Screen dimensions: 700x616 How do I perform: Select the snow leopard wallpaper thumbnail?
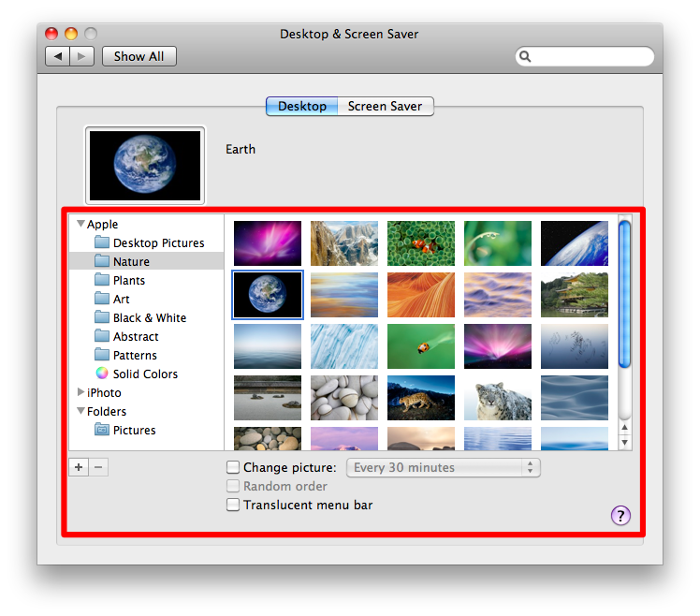pyautogui.click(x=498, y=398)
